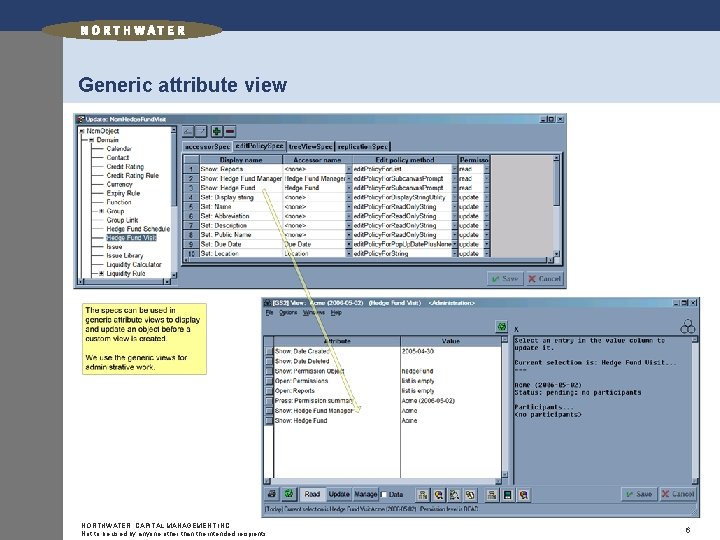Collapse the Domain tree node

tap(91, 140)
